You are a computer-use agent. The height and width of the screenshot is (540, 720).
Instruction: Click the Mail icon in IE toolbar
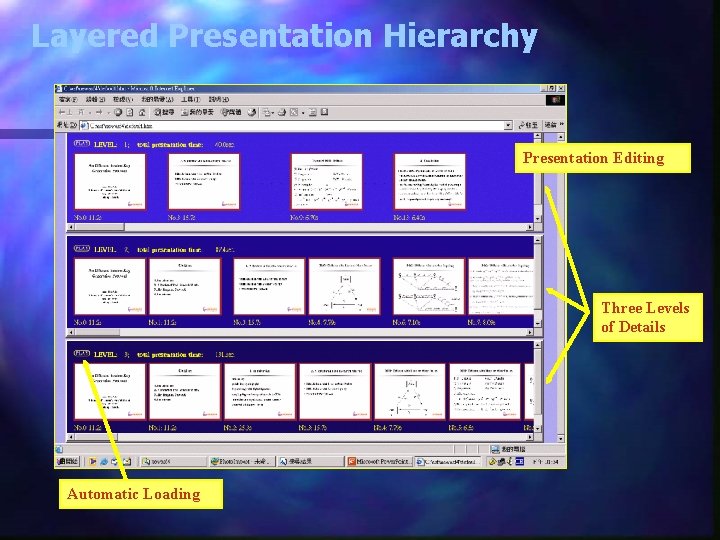266,112
